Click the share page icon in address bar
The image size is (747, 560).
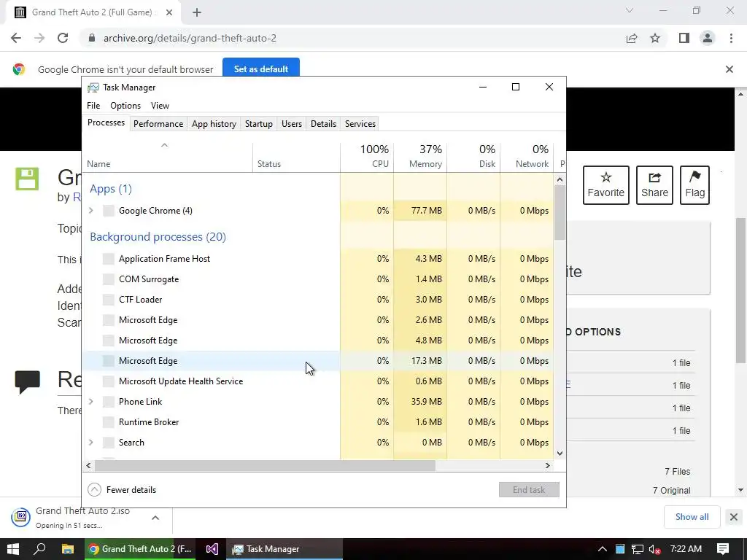[x=632, y=38]
